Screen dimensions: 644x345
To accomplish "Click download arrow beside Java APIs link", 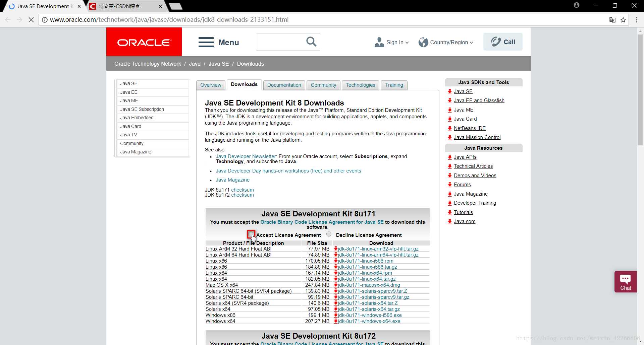I will [450, 157].
